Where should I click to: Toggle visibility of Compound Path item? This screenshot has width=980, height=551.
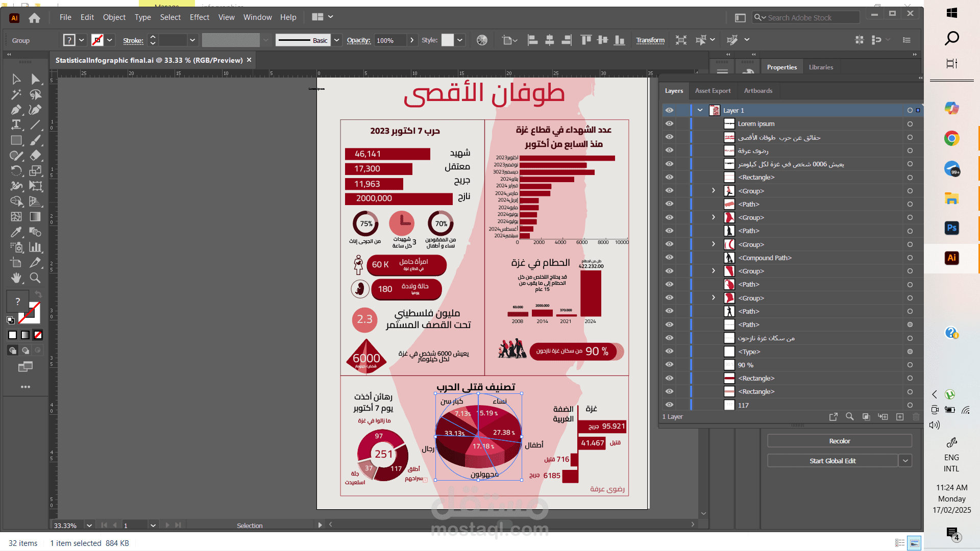[669, 258]
